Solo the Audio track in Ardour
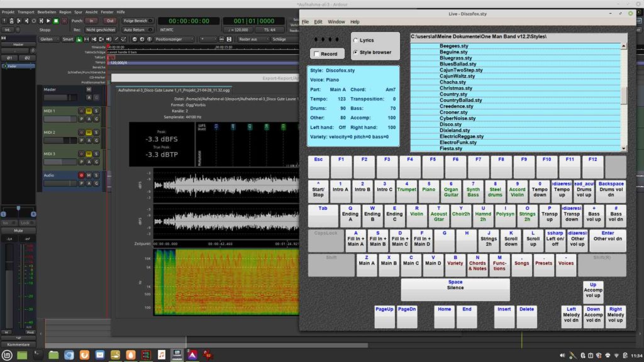This screenshot has width=644, height=362. (96, 175)
